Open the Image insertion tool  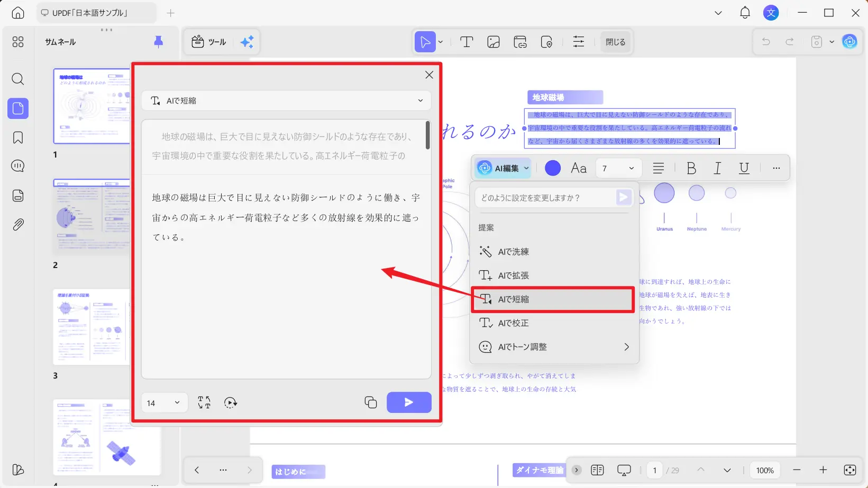tap(493, 42)
